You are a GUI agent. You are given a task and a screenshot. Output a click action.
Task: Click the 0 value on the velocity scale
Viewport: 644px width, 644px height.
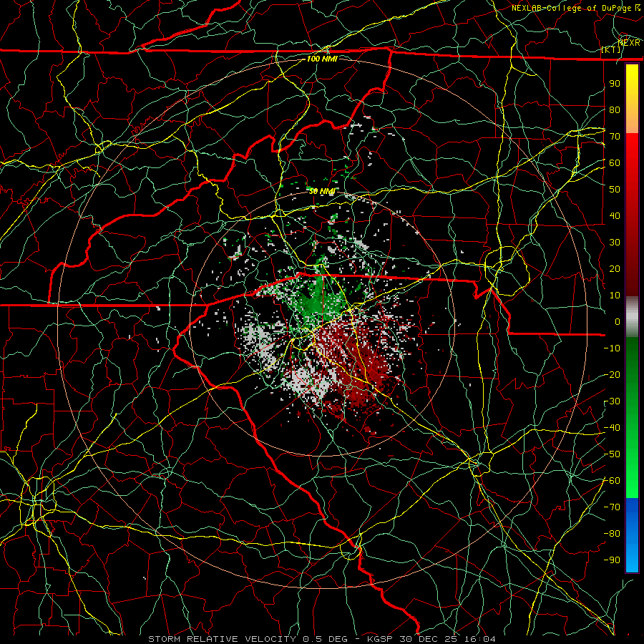(618, 321)
